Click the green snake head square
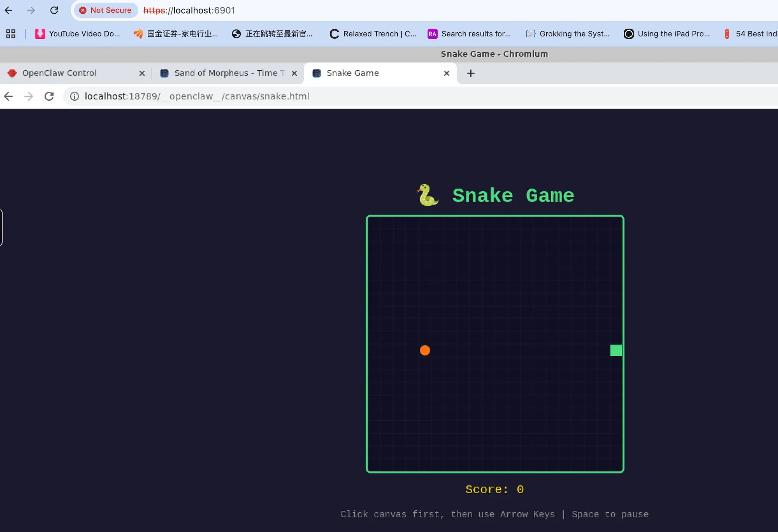The height and width of the screenshot is (532, 778). pyautogui.click(x=616, y=350)
